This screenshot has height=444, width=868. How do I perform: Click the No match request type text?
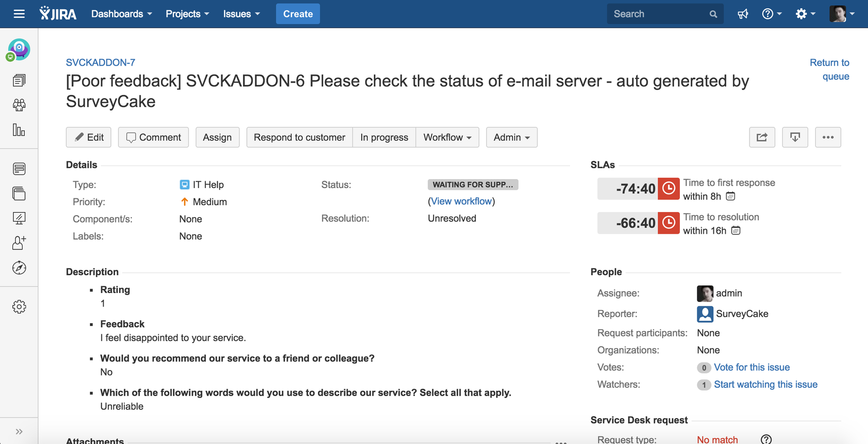pyautogui.click(x=717, y=439)
